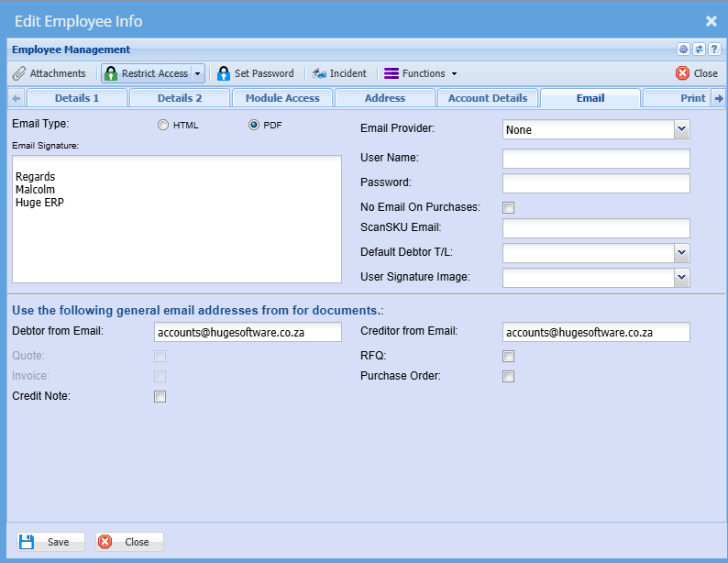Click the Save floppy disk icon
The height and width of the screenshot is (563, 728).
[27, 542]
